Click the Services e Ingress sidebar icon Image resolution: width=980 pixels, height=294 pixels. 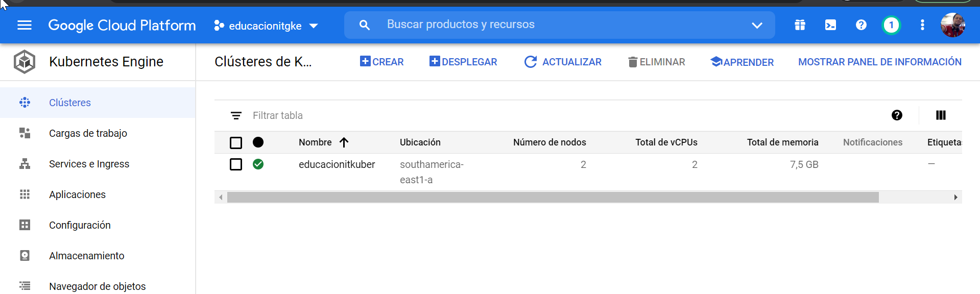pos(25,164)
